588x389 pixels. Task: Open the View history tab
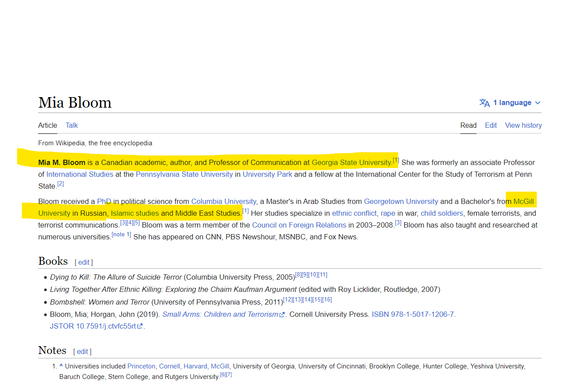[523, 125]
